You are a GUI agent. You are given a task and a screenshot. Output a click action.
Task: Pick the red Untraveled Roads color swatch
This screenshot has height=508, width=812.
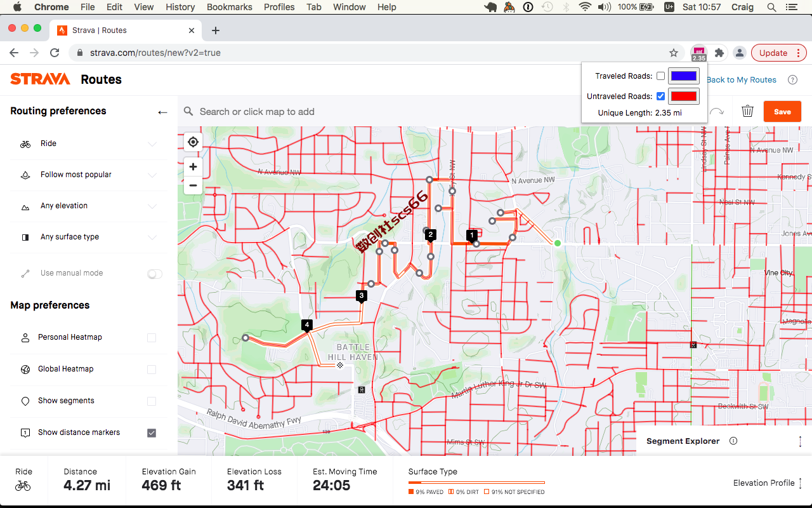tap(684, 97)
